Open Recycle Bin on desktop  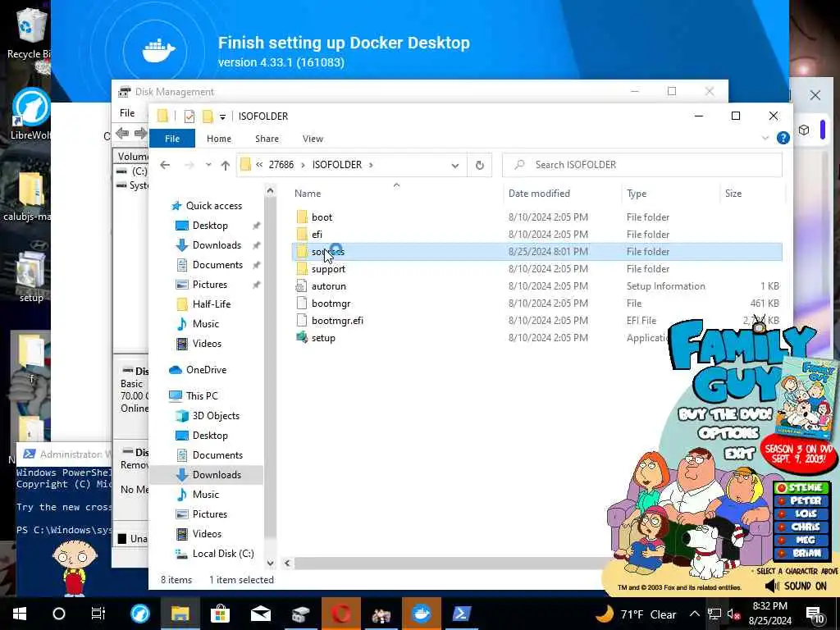29,32
